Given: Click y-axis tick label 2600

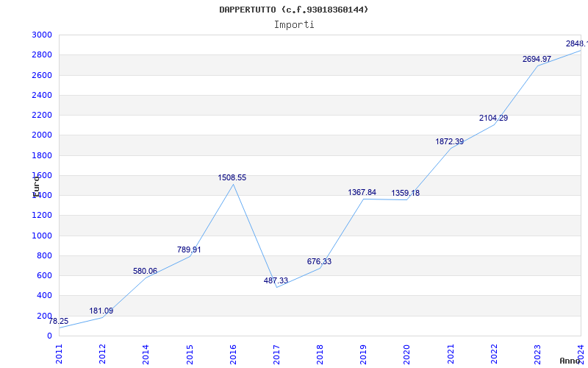Looking at the screenshot, I should [x=42, y=75].
